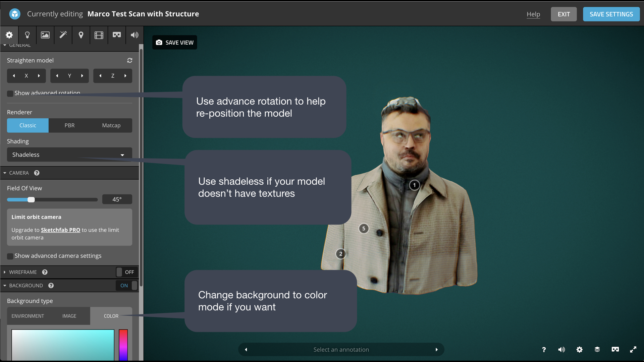Enable Show advanced rotation checkbox
The image size is (644, 362).
click(10, 94)
